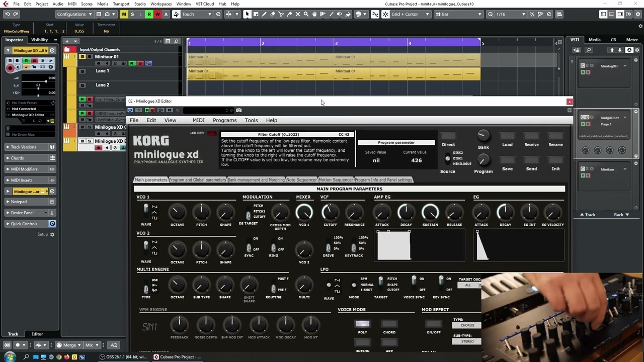Click the Add Track Instrument icon in VSTi panel

[577, 50]
